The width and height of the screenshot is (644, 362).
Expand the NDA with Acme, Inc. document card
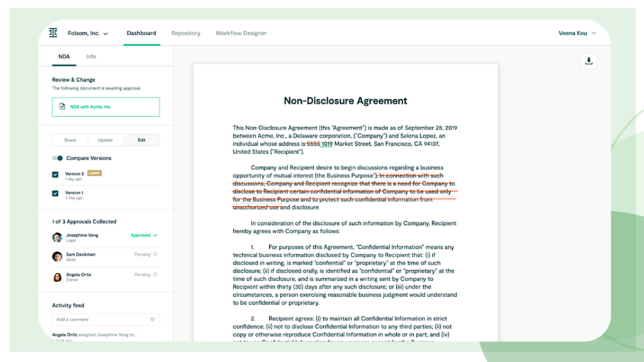(x=106, y=107)
